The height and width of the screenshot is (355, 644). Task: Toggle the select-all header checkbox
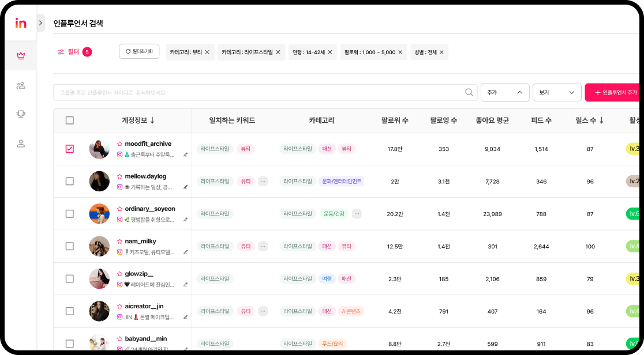pyautogui.click(x=70, y=120)
